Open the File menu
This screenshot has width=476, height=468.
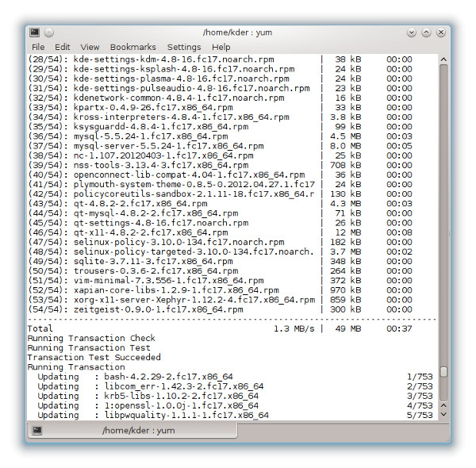click(x=38, y=47)
